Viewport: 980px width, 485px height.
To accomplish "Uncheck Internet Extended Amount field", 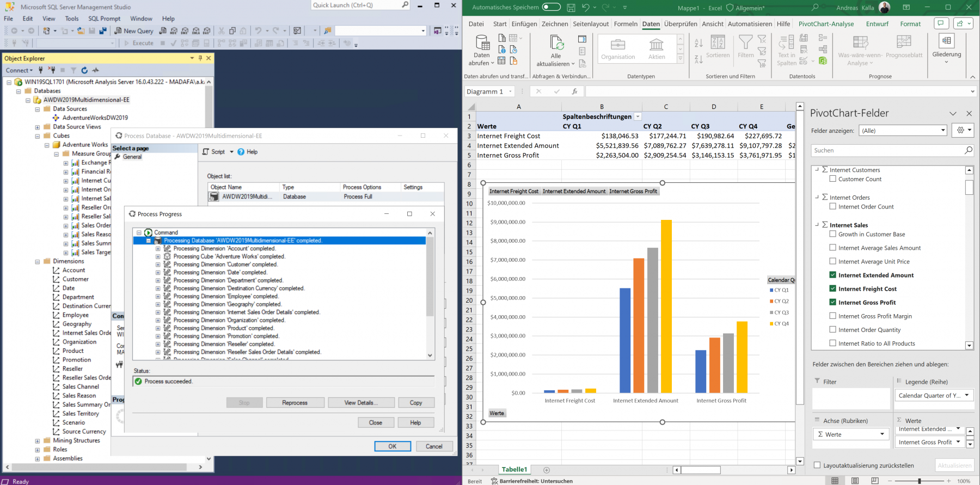I will pos(832,275).
